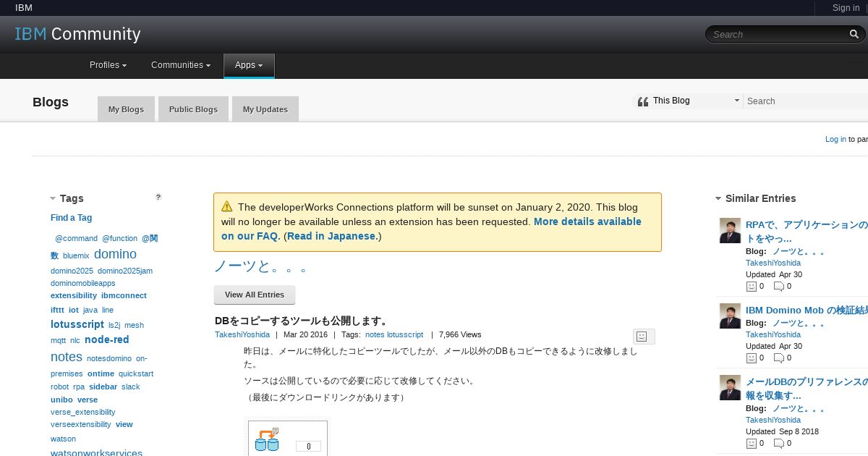Open the Communities dropdown menu
The image size is (868, 456).
[x=181, y=65]
